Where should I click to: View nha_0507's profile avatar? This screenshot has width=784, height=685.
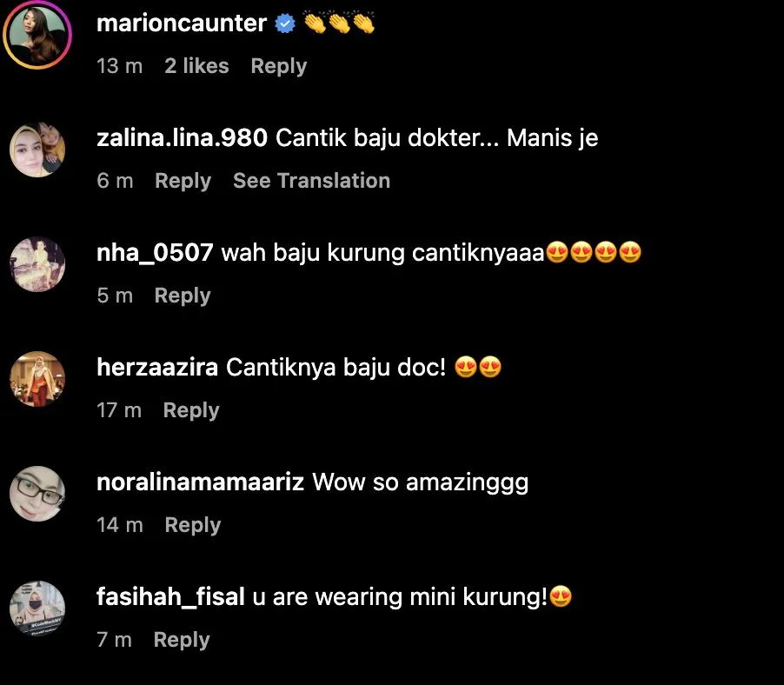(37, 264)
